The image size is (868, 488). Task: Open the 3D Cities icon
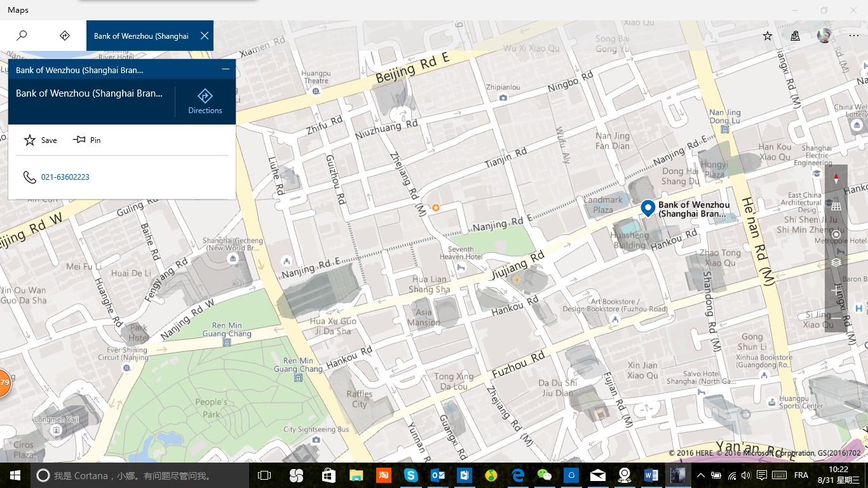coord(795,36)
